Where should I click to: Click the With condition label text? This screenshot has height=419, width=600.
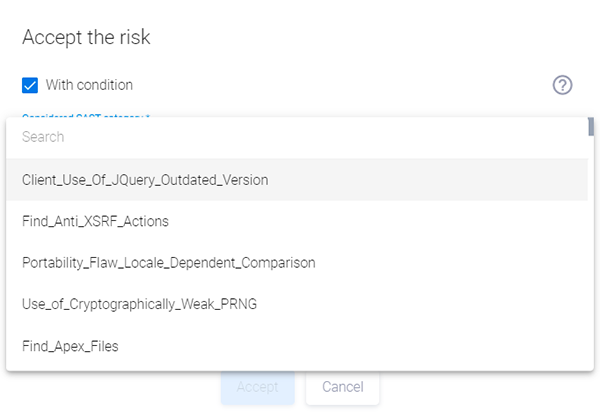point(89,85)
